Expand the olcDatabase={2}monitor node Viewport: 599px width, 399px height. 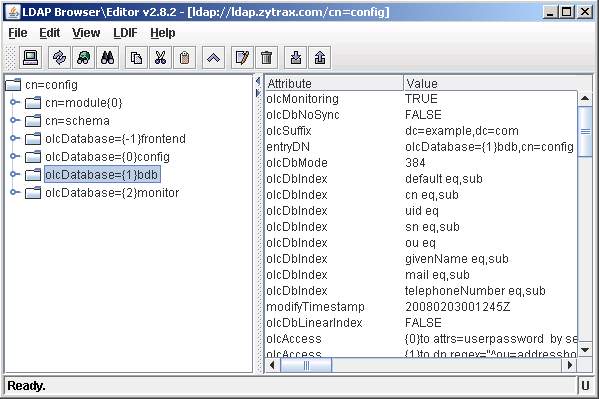tap(15, 192)
